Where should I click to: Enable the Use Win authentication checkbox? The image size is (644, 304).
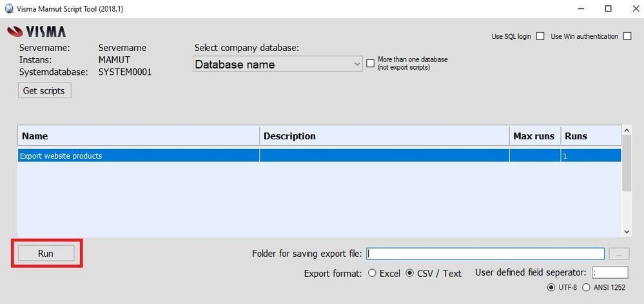pyautogui.click(x=627, y=36)
